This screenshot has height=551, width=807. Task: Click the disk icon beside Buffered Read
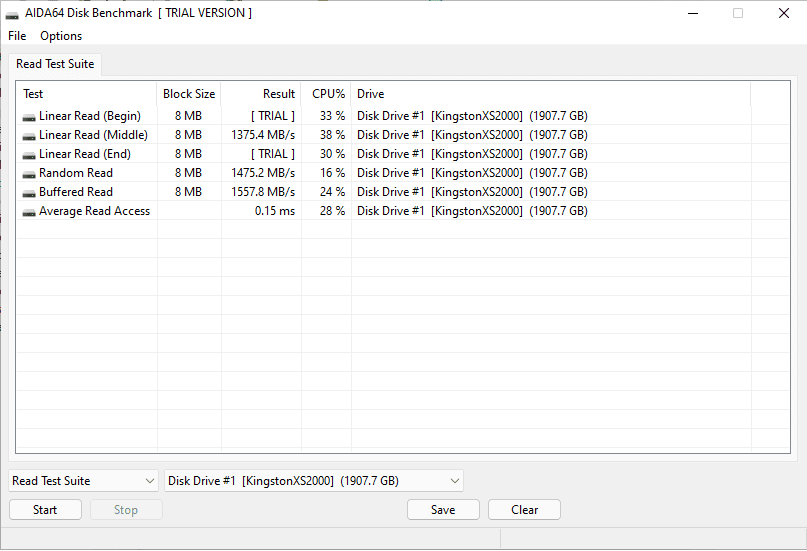(x=29, y=193)
